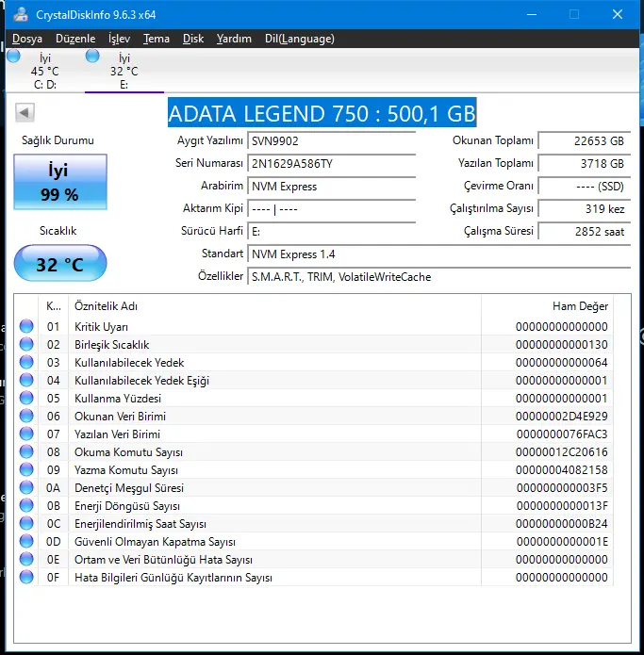Click raw value 0000000076FAC3
The width and height of the screenshot is (644, 655).
[562, 434]
